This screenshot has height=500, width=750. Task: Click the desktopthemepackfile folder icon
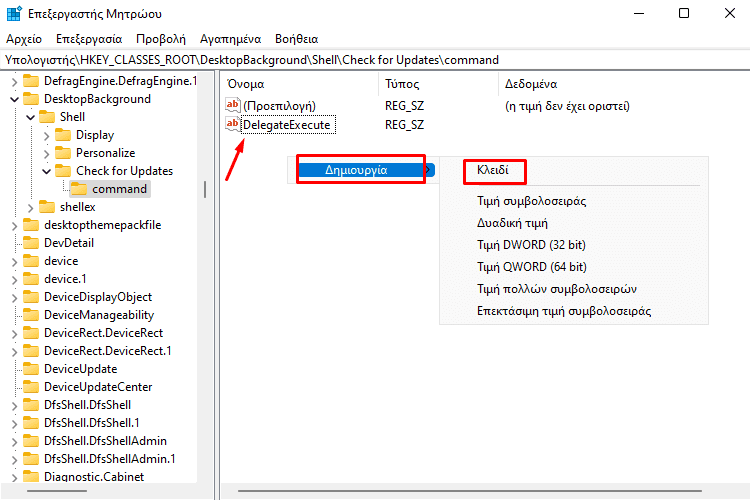pyautogui.click(x=31, y=225)
